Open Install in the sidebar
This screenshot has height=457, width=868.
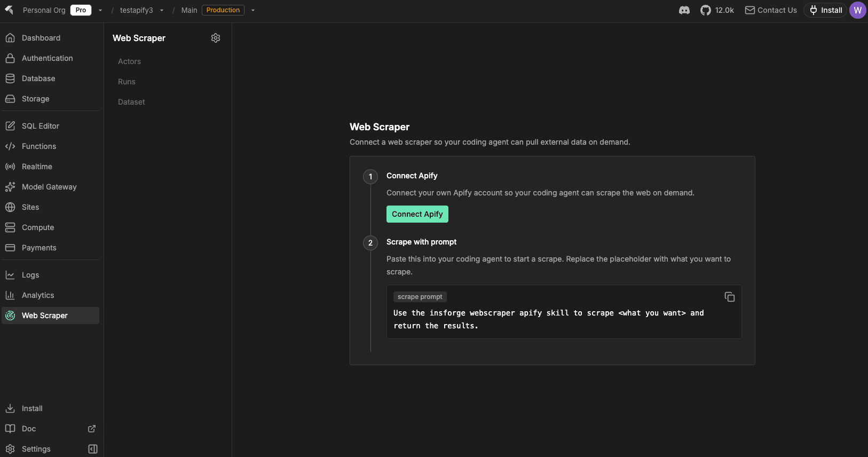[x=51, y=408]
